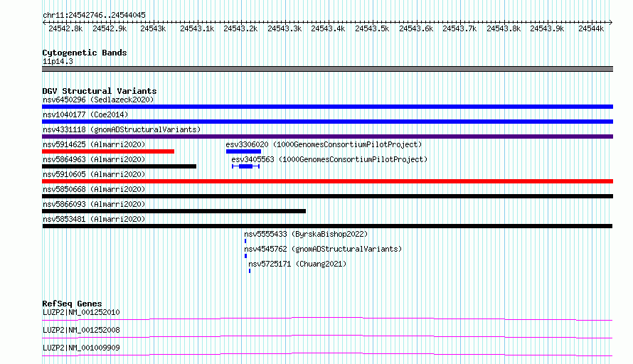This screenshot has width=633, height=364.
Task: Open esv3405563 1000GenomesConsortiumPilotProject label
Action: click(x=329, y=159)
